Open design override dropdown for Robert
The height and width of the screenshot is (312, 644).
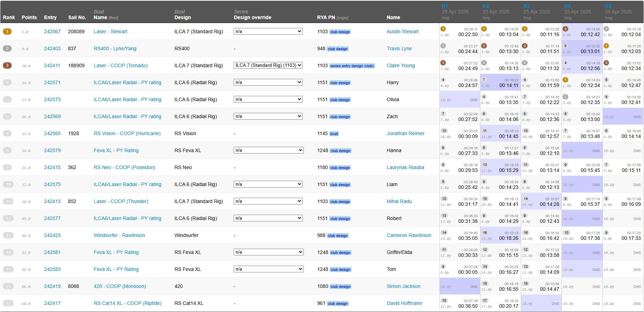pyautogui.click(x=268, y=218)
